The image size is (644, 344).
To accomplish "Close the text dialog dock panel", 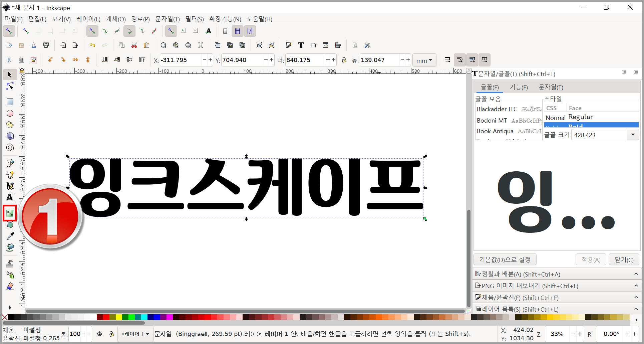I will click(x=636, y=72).
